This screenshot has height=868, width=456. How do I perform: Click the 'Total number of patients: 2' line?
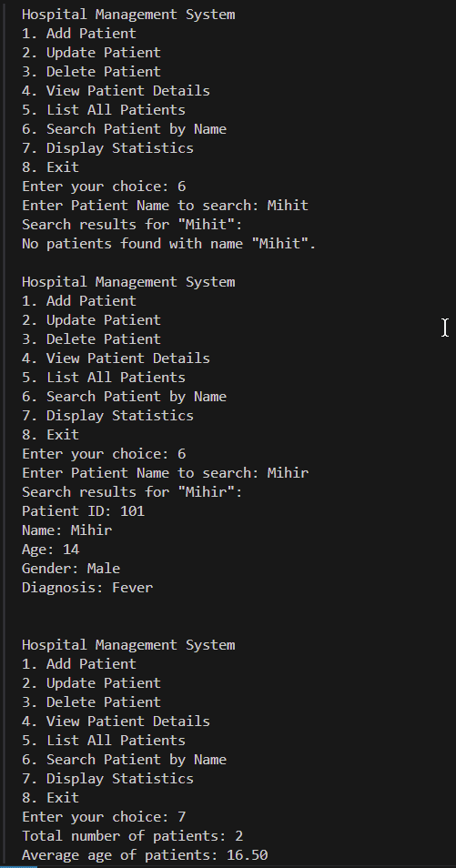[132, 836]
